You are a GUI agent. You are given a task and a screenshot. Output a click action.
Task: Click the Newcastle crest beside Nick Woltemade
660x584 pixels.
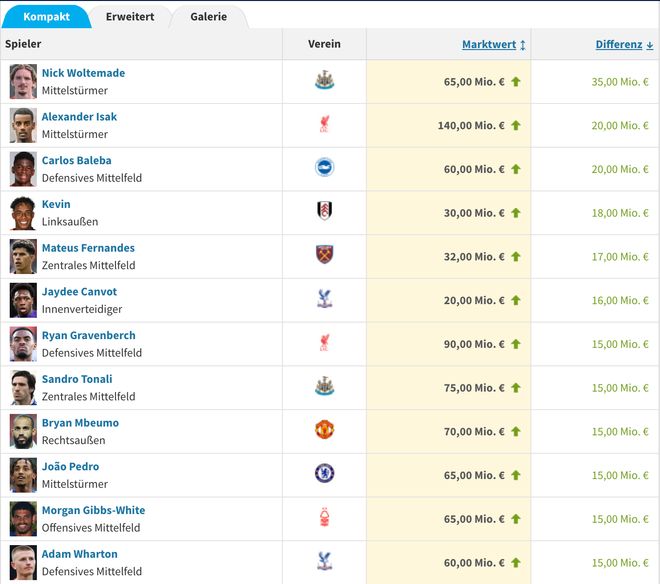[x=324, y=81]
